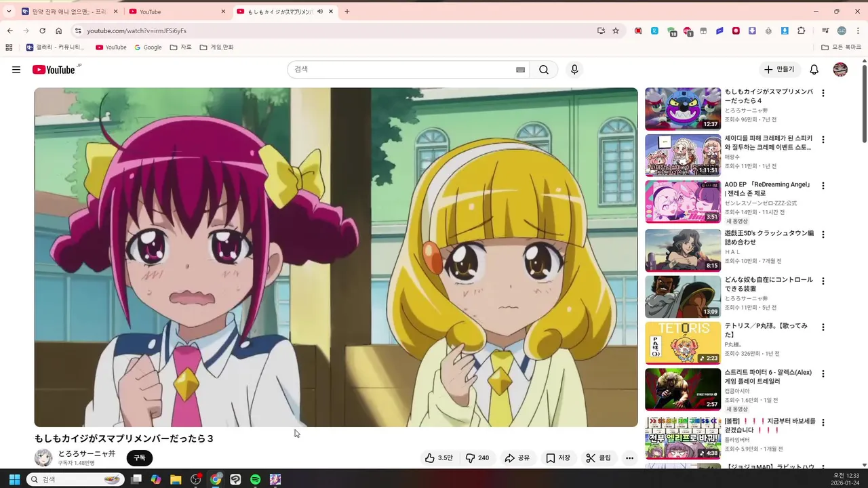Image resolution: width=868 pixels, height=488 pixels.
Task: Start voice search with the microphone icon
Action: pyautogui.click(x=574, y=70)
